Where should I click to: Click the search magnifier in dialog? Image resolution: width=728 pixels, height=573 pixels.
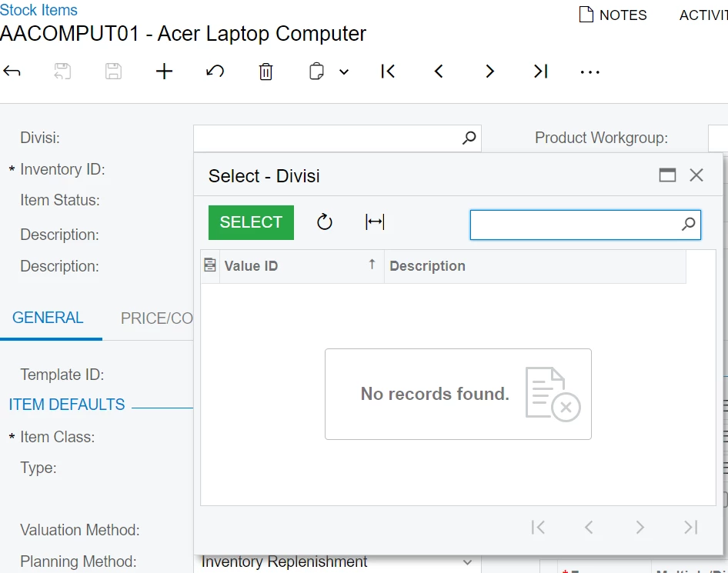pyautogui.click(x=689, y=224)
